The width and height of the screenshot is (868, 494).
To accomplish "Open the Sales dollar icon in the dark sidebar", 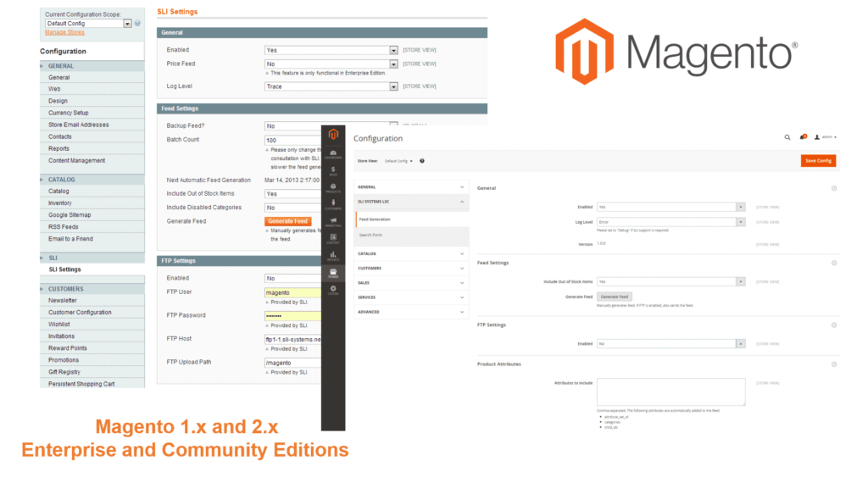I will [x=333, y=171].
